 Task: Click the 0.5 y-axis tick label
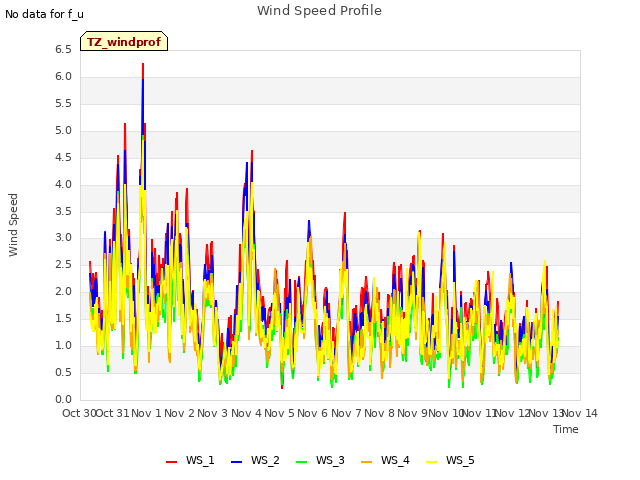pyautogui.click(x=63, y=372)
